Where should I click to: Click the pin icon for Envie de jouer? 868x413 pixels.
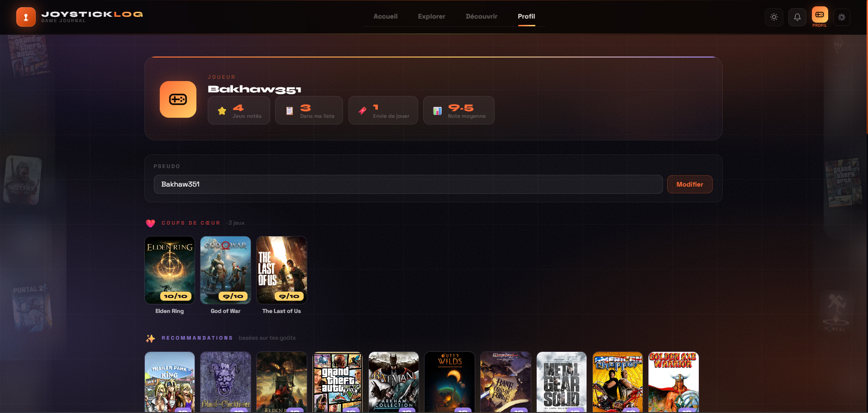coord(362,110)
